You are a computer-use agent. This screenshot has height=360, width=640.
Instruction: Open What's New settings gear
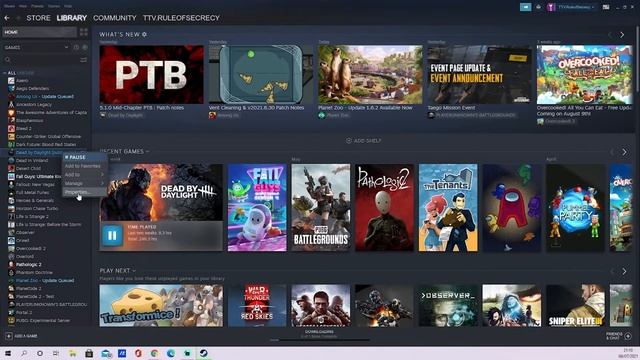click(144, 35)
